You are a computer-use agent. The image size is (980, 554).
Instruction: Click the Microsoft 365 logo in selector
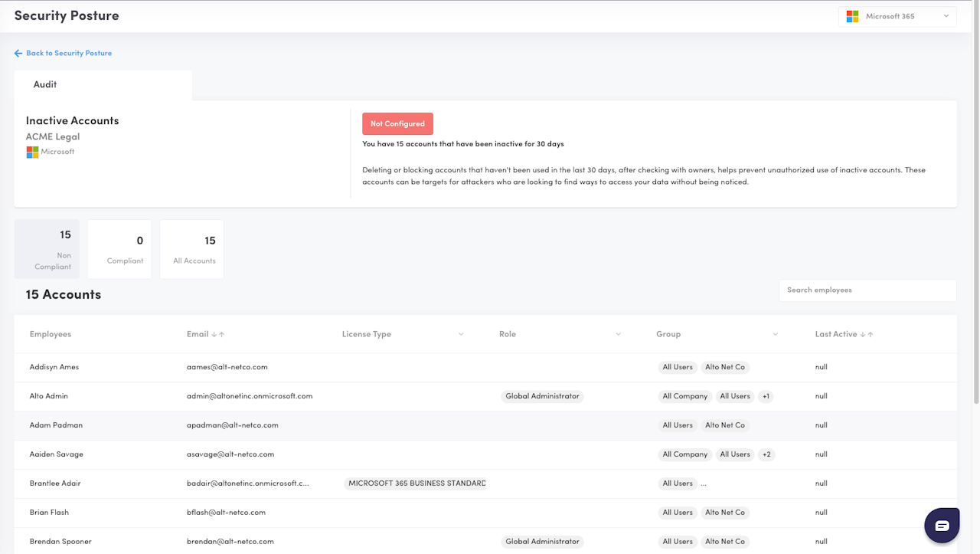[852, 17]
